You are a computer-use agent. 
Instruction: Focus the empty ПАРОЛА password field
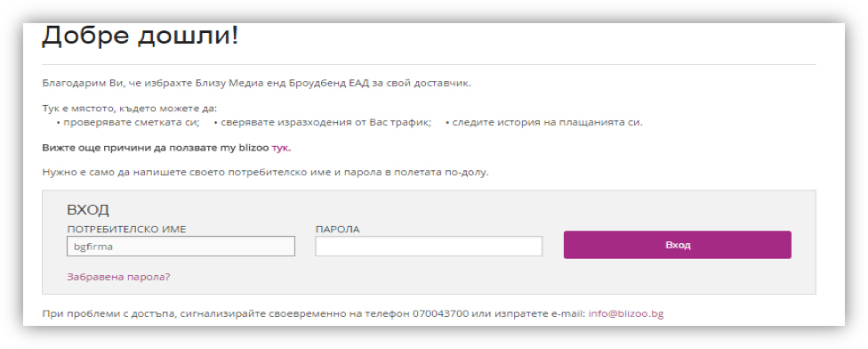(429, 246)
